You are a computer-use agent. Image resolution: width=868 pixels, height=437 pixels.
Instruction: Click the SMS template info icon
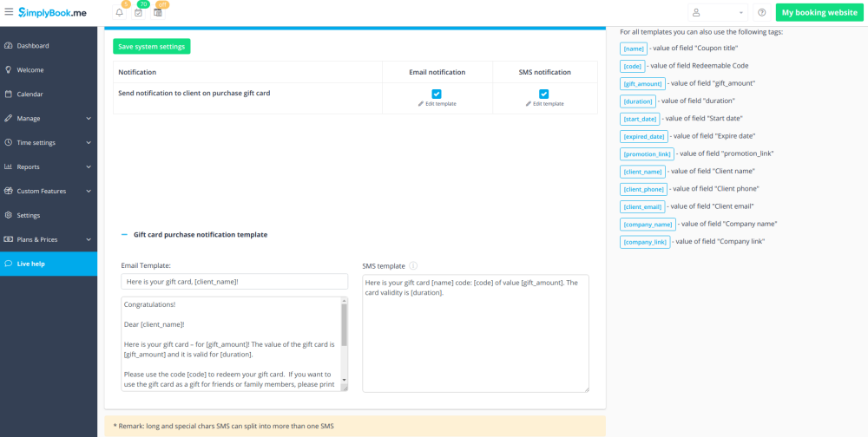point(413,266)
